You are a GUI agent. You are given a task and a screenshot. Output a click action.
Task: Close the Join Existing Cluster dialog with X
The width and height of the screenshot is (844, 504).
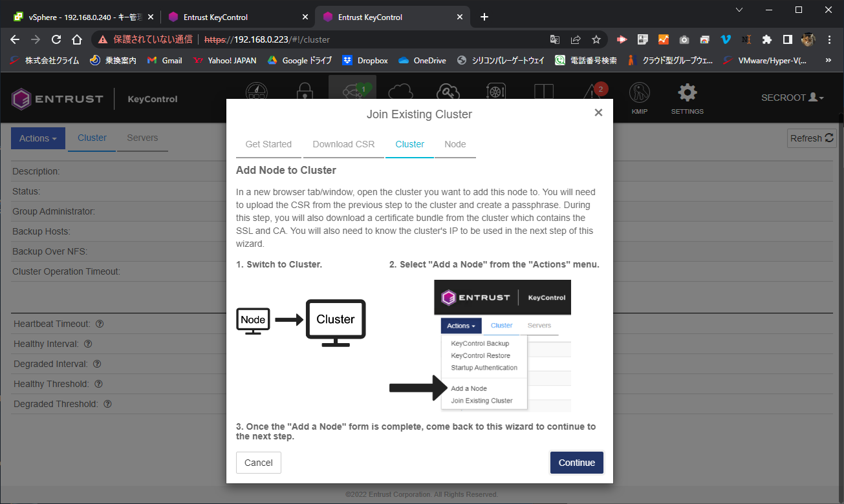tap(598, 112)
